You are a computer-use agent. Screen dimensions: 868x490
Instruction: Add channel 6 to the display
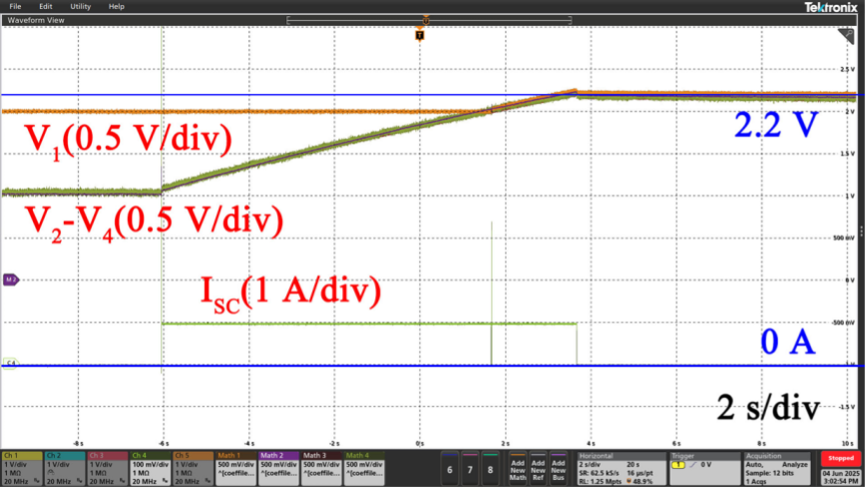(x=450, y=469)
